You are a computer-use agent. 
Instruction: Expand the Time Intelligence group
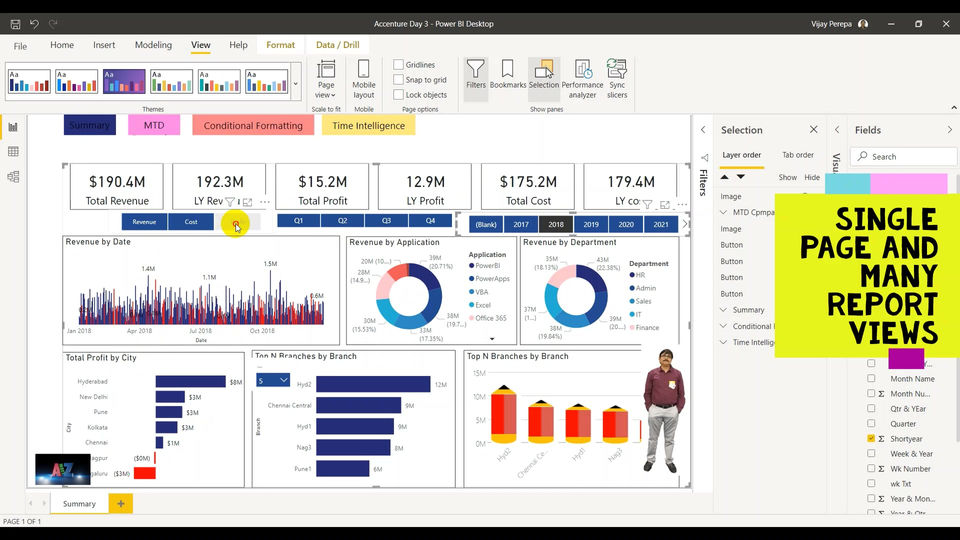pos(724,342)
